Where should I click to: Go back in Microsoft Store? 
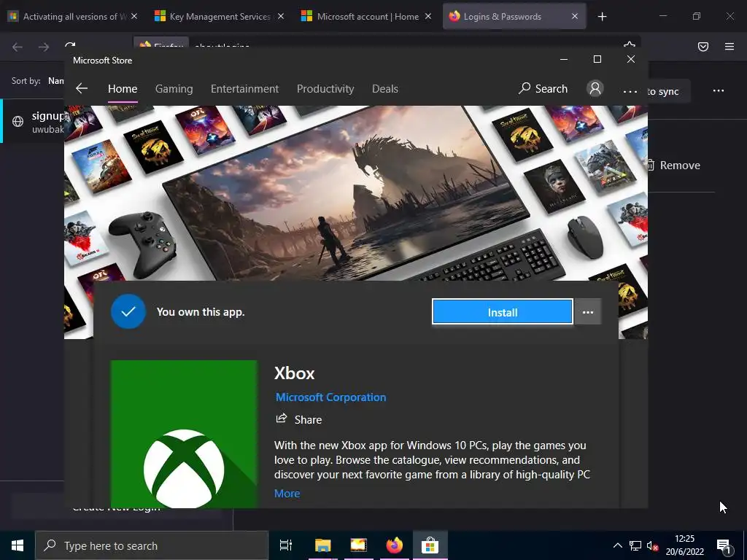click(x=82, y=88)
